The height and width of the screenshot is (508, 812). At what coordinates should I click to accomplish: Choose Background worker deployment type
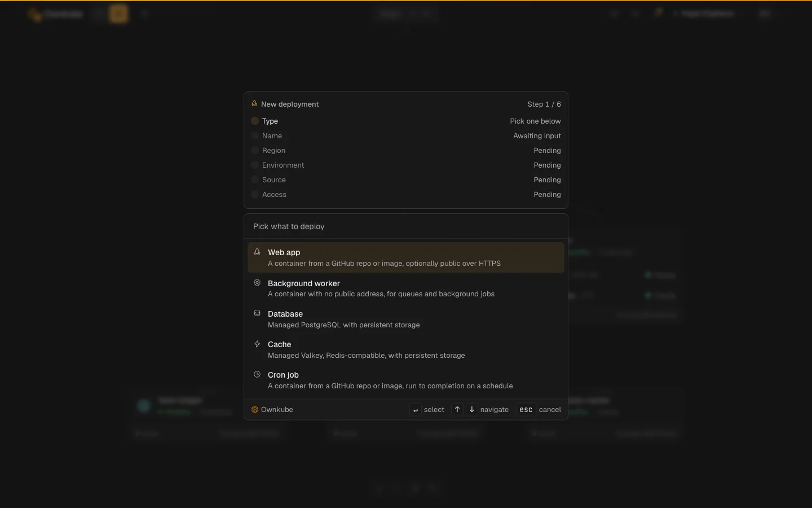[x=406, y=288]
